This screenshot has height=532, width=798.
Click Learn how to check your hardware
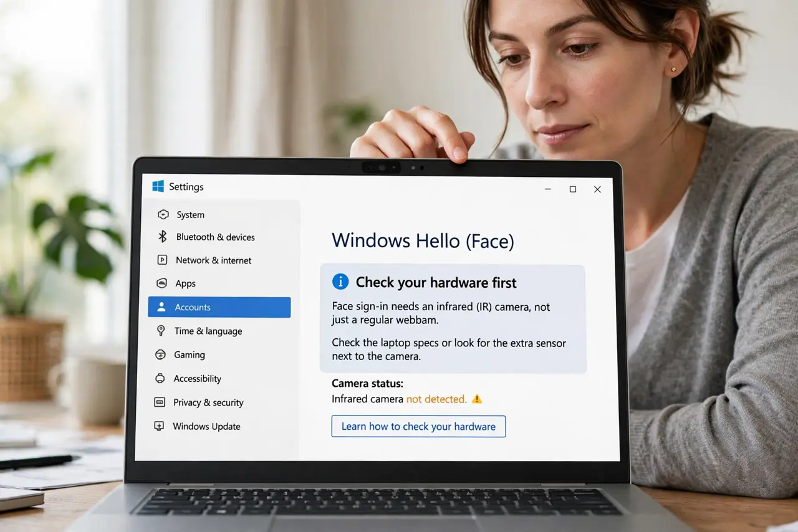(418, 426)
